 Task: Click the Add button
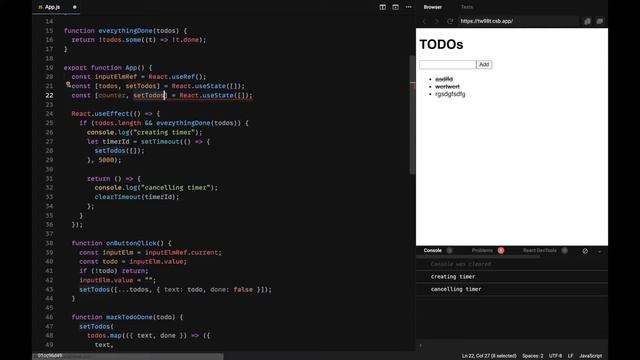[x=484, y=64]
